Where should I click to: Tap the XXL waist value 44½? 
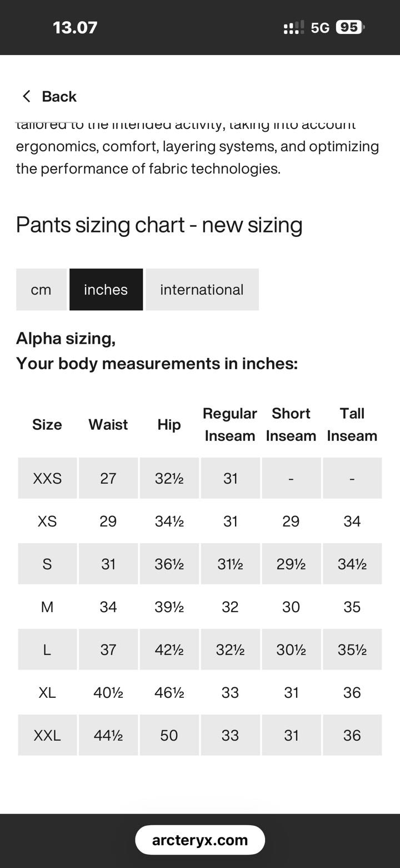click(x=108, y=735)
